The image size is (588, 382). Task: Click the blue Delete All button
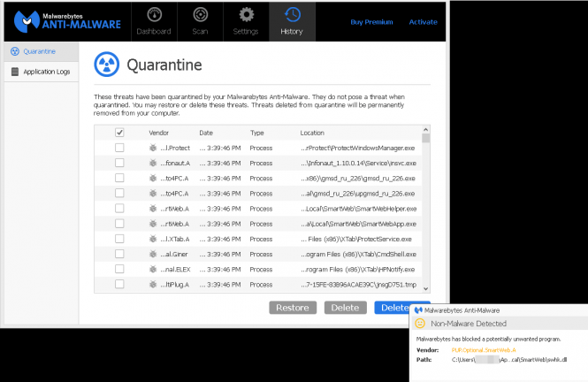point(393,308)
